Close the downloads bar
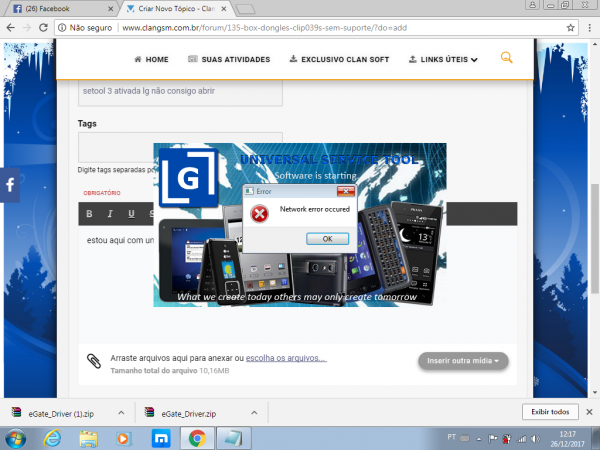Viewport: 600px width, 450px height. click(589, 412)
